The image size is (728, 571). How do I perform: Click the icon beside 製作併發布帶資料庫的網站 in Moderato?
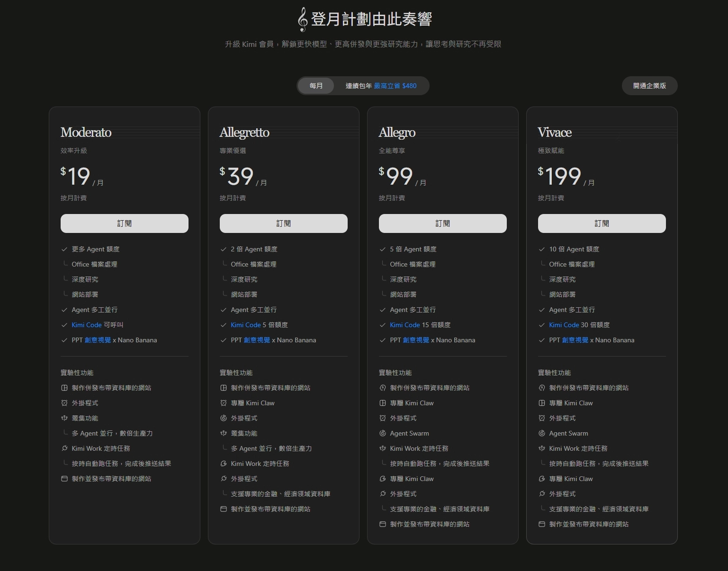pyautogui.click(x=64, y=388)
